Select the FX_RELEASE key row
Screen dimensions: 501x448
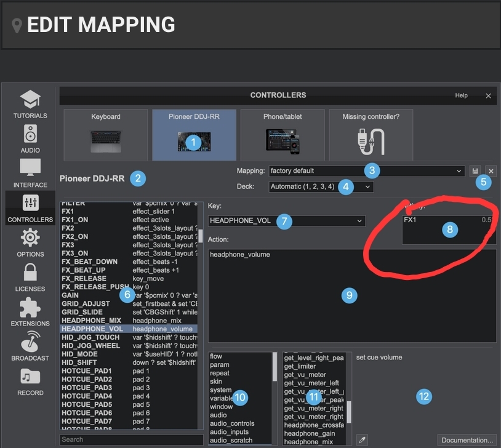pyautogui.click(x=129, y=279)
